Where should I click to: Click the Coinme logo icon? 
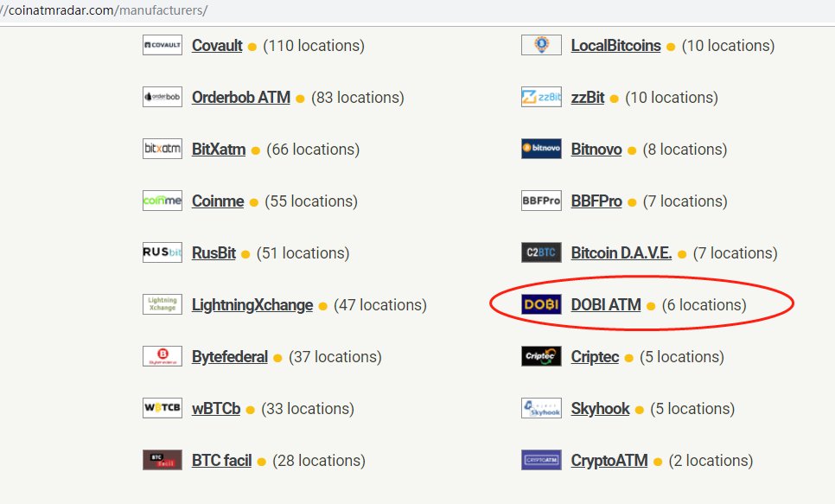163,201
